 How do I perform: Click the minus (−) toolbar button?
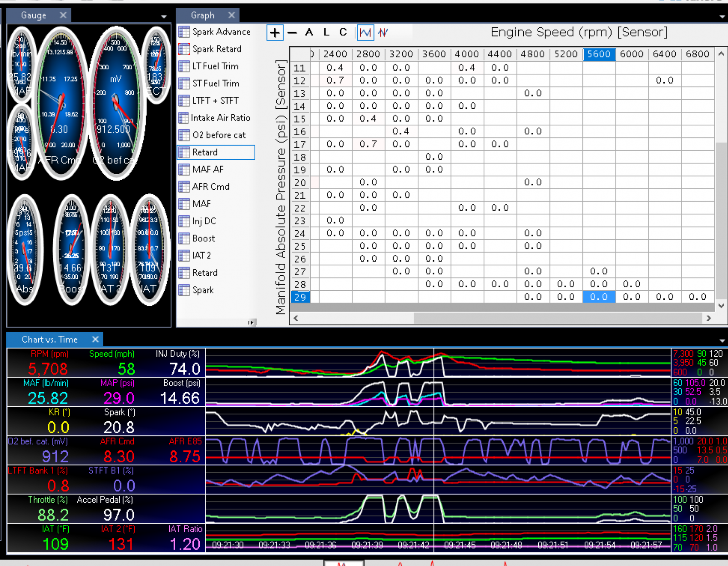pyautogui.click(x=292, y=32)
